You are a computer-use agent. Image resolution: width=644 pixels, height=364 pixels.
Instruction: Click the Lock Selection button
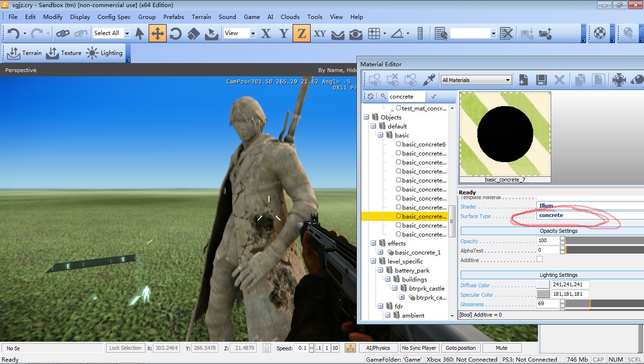click(x=125, y=348)
